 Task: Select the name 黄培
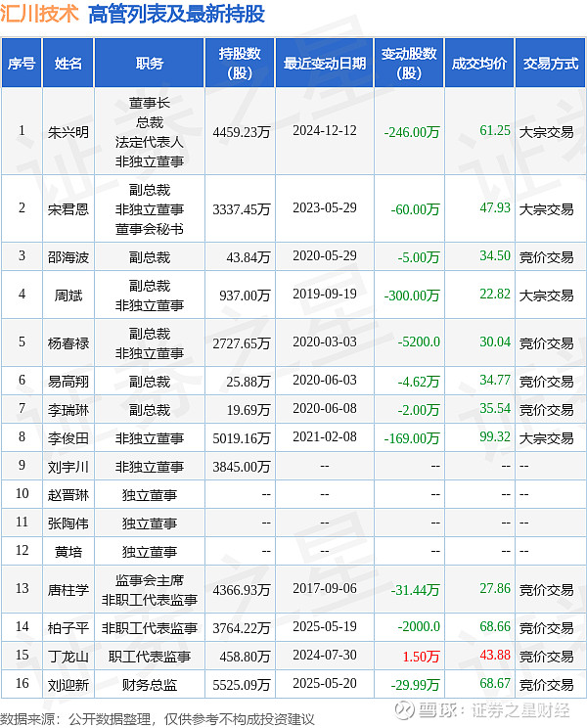click(x=68, y=552)
